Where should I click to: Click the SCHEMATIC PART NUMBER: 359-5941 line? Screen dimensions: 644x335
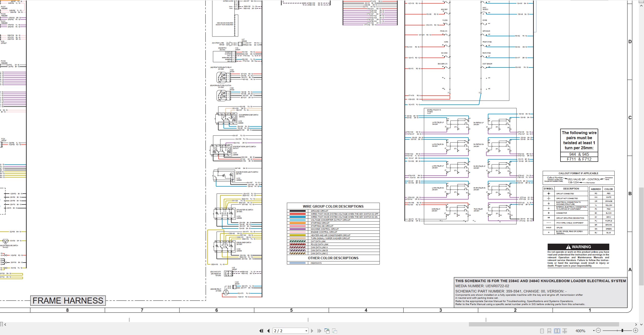pos(511,291)
